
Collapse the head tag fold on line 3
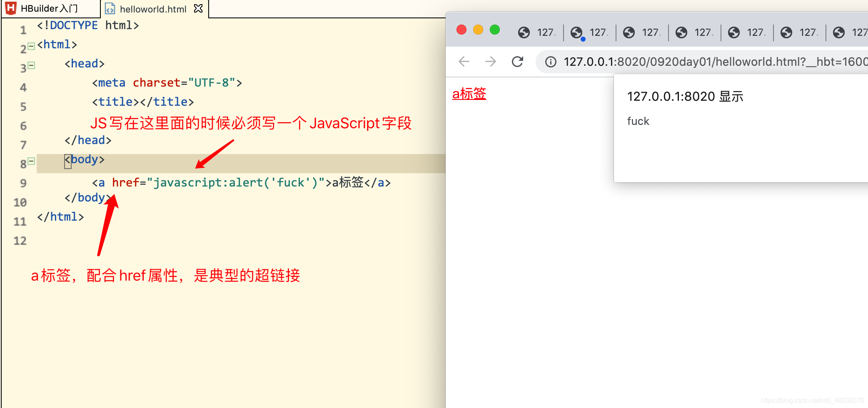point(31,65)
